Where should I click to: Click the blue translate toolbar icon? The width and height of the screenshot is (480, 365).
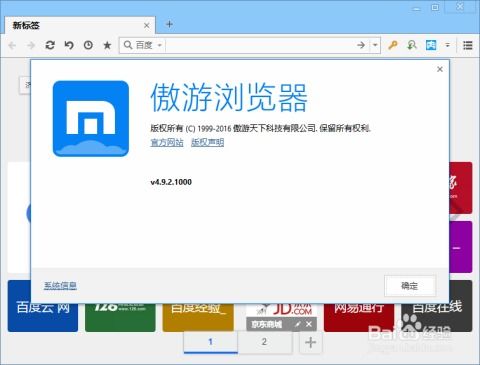[x=431, y=45]
